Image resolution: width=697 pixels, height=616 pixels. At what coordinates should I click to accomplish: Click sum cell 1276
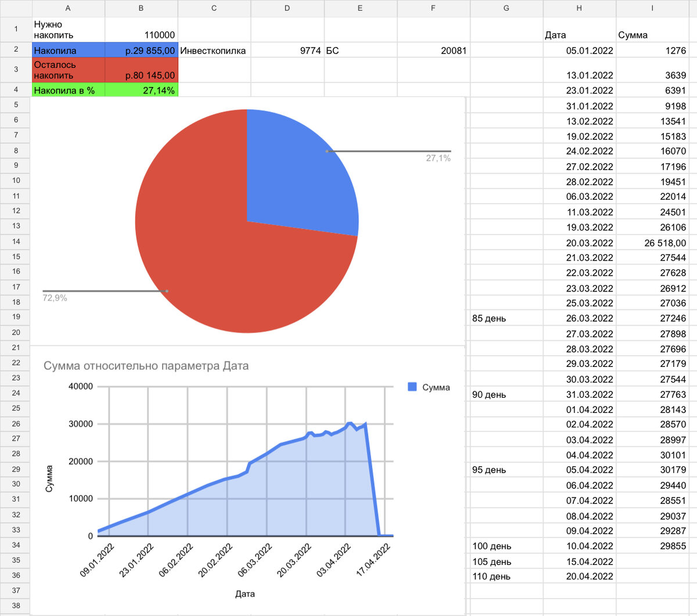pos(652,51)
